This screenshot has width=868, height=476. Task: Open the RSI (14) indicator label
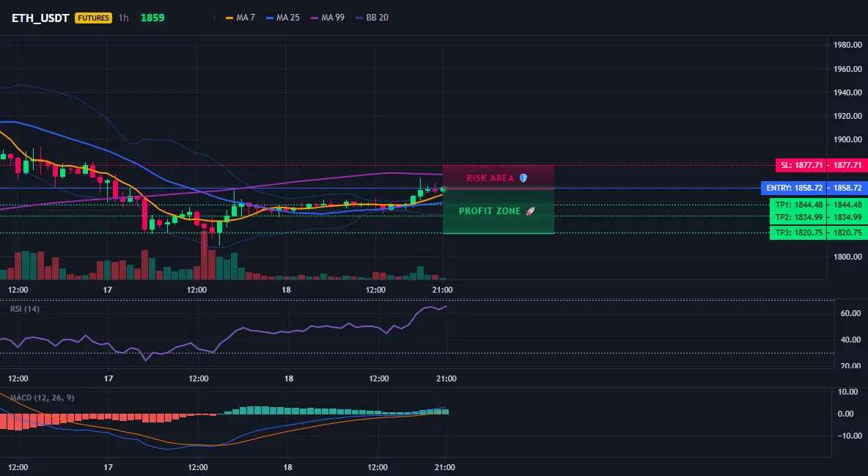[25, 309]
